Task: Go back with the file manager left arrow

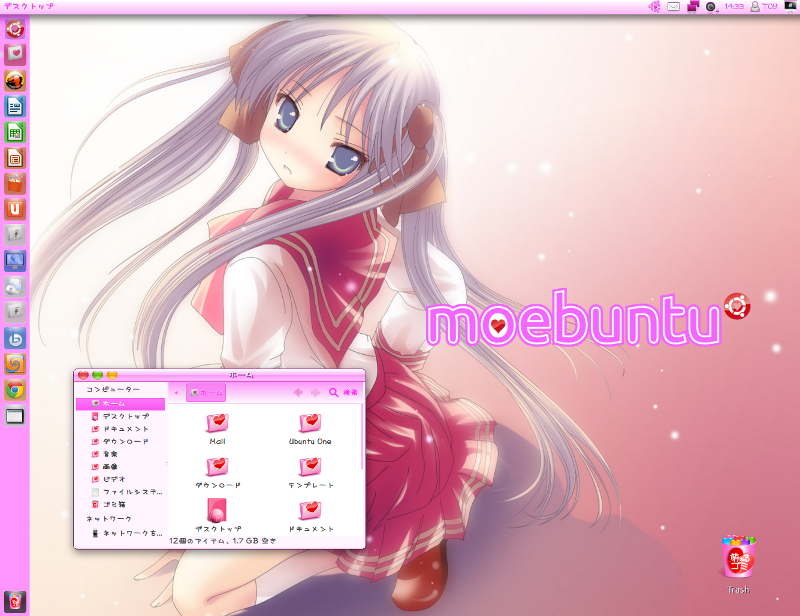Action: coord(298,392)
